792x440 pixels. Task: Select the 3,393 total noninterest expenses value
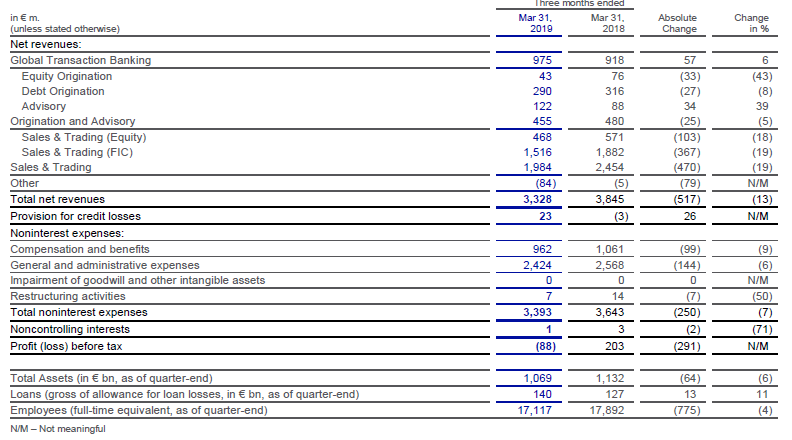click(x=537, y=313)
